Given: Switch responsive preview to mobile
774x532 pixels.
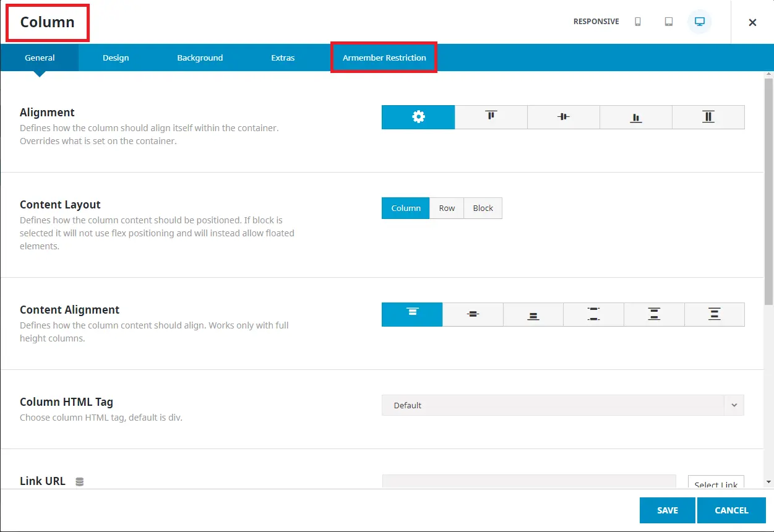Looking at the screenshot, I should (x=638, y=22).
